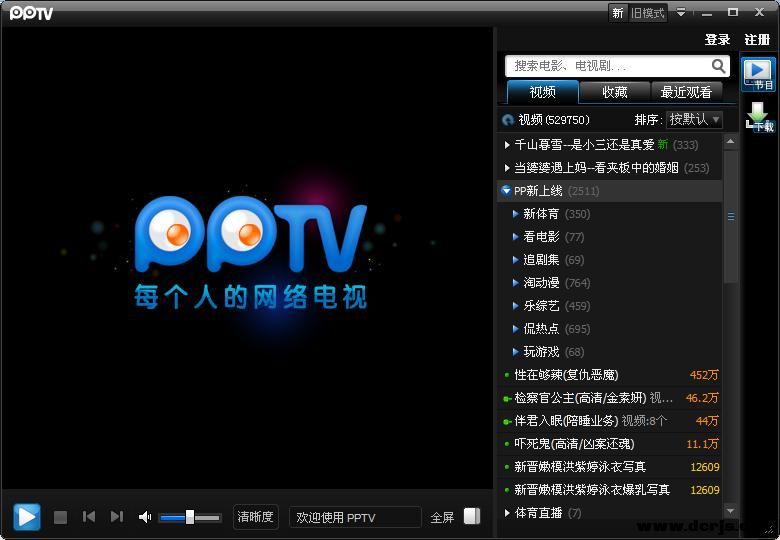Mute the volume speaker icon
The image size is (780, 540).
click(145, 517)
